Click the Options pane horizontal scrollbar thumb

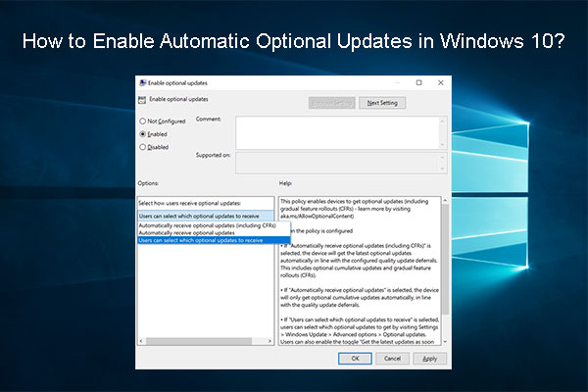199,341
